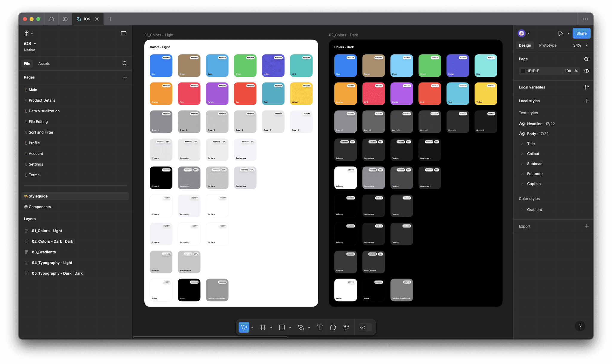Open the three-dot overflow menu
The image size is (612, 364).
(585, 19)
